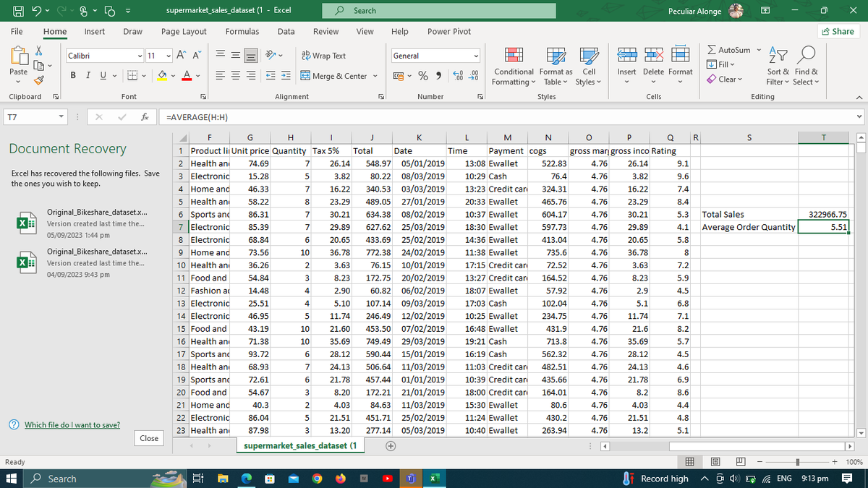Open the Name Box dropdown arrow next to T7
Viewport: 868px width, 488px height.
pos(63,116)
